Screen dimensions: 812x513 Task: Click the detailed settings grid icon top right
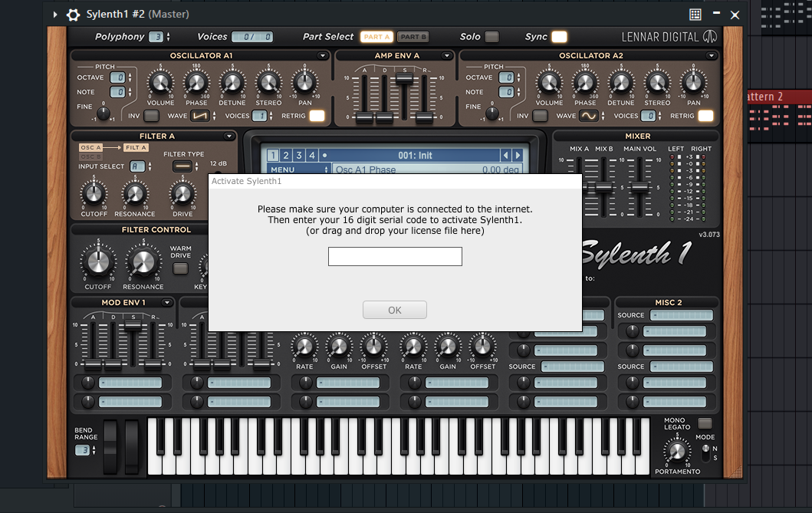pyautogui.click(x=695, y=14)
